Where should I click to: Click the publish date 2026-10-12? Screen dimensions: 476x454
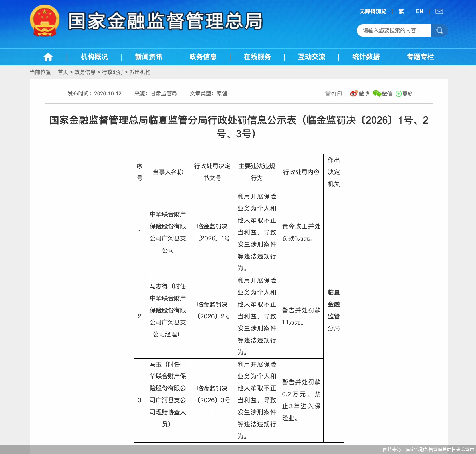coord(108,94)
